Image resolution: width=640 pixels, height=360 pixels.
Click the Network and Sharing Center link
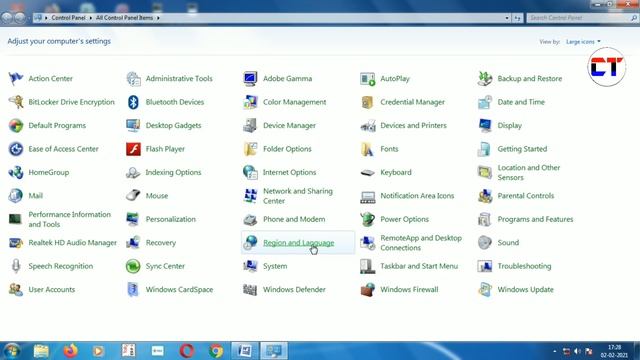coord(298,196)
